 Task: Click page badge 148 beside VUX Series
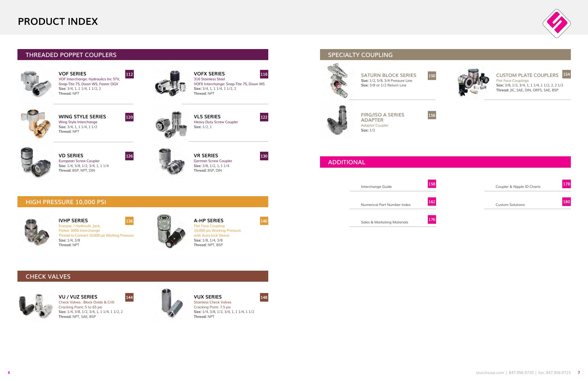pyautogui.click(x=264, y=297)
